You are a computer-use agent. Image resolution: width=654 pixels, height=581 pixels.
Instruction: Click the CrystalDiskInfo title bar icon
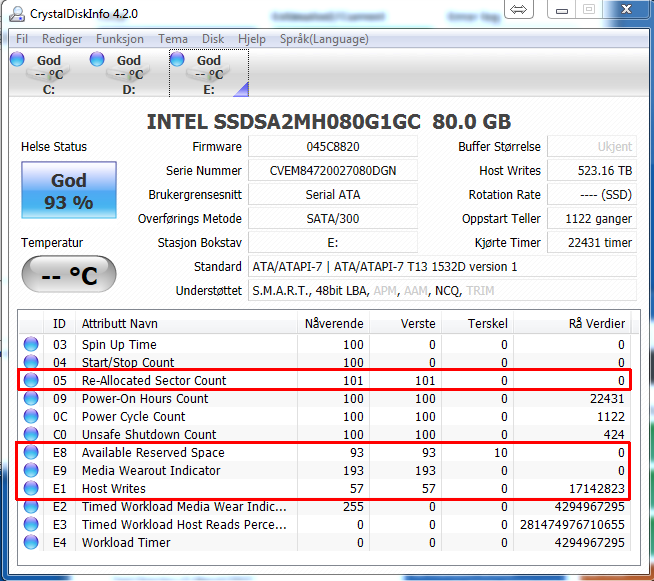pyautogui.click(x=17, y=14)
